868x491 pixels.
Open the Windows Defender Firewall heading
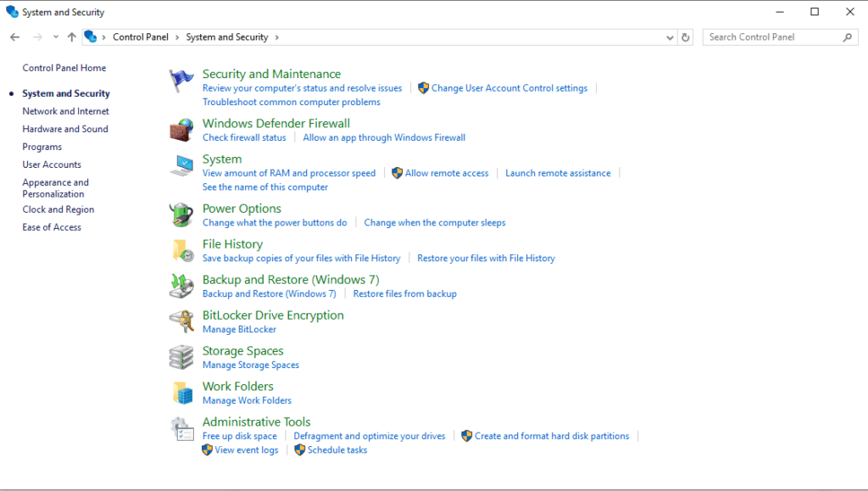pyautogui.click(x=276, y=123)
